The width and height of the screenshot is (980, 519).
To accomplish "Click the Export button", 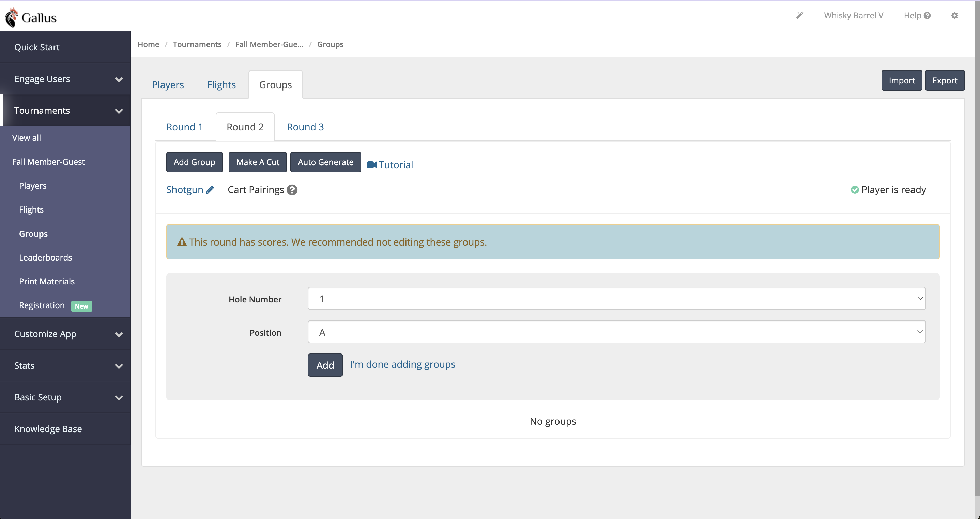I will (945, 80).
